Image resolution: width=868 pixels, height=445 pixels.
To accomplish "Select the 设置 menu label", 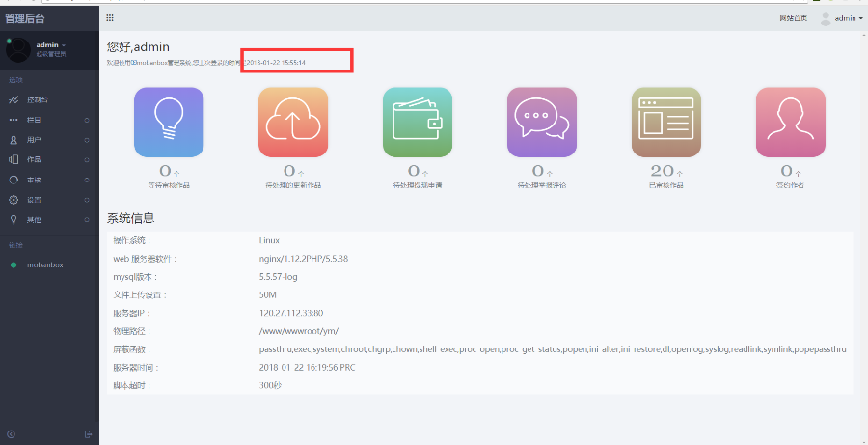I will coord(34,200).
